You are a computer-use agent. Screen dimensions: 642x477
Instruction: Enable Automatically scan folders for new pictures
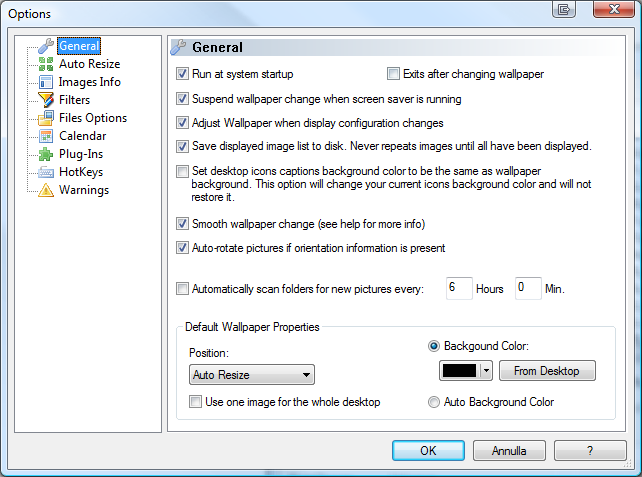pyautogui.click(x=182, y=289)
